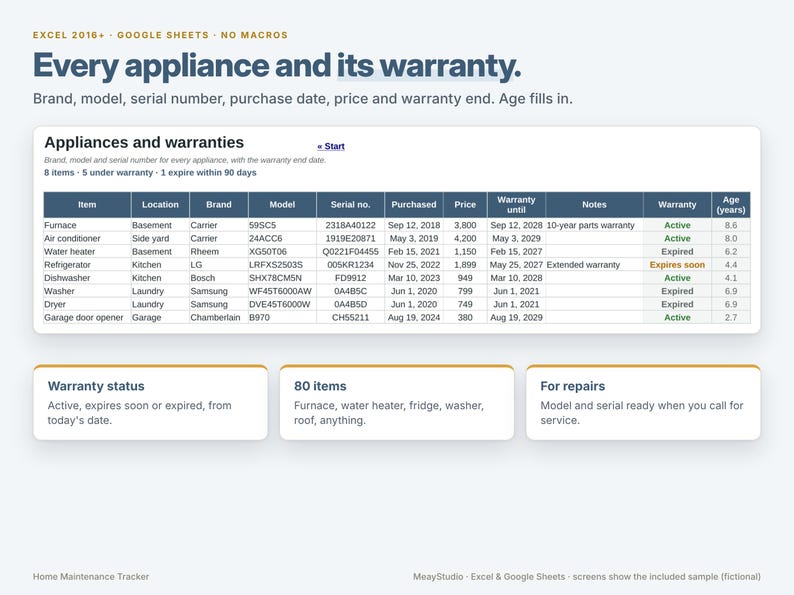
Task: Click the Water heater item cell
Action: click(87, 252)
